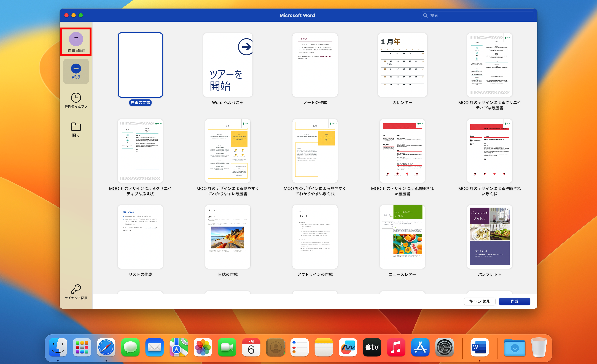Screen dimensions: 597x364
Task: Open Apple TV in the Dock
Action: (x=372, y=347)
